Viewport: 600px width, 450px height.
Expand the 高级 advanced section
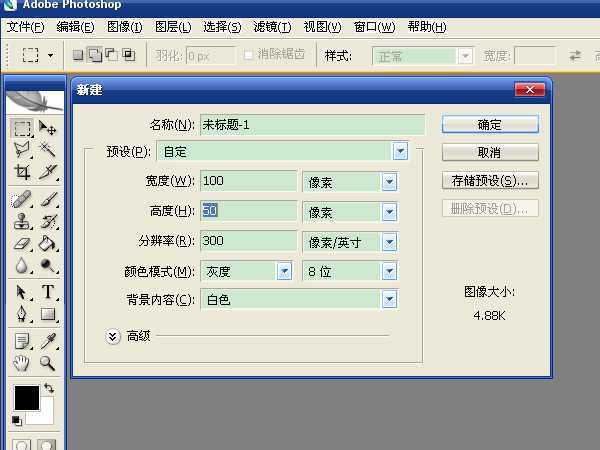coord(113,336)
